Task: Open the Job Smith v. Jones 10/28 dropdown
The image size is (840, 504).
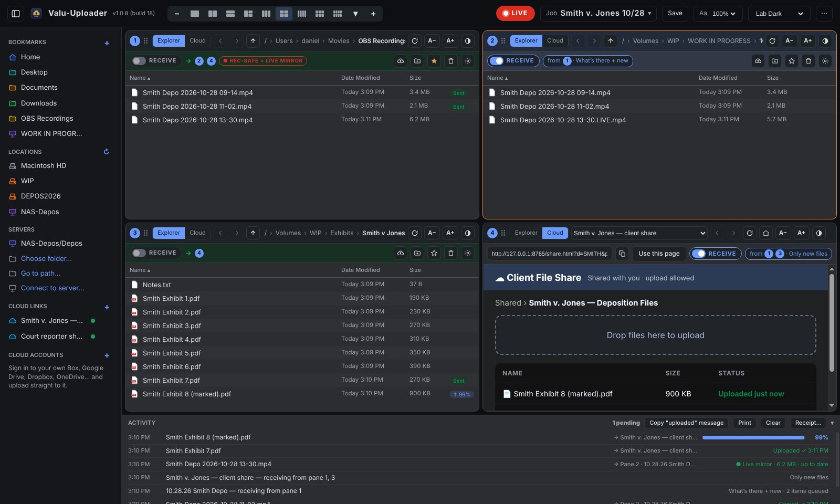Action: pyautogui.click(x=598, y=13)
